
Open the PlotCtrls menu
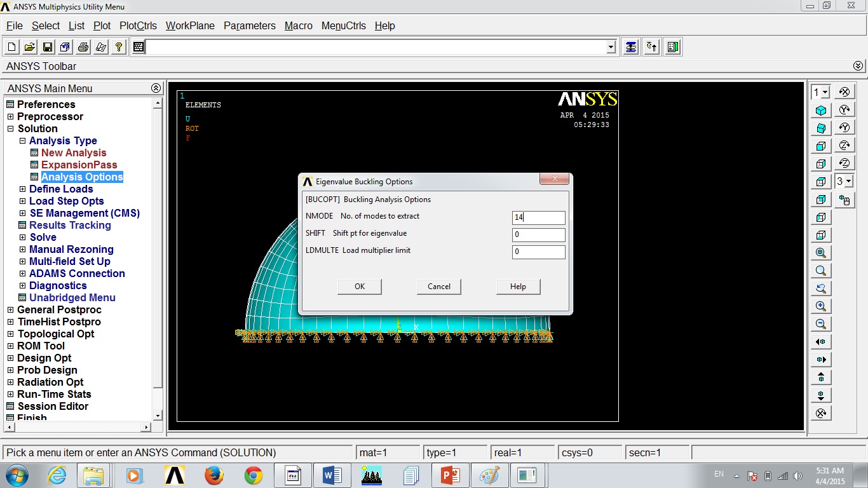138,26
